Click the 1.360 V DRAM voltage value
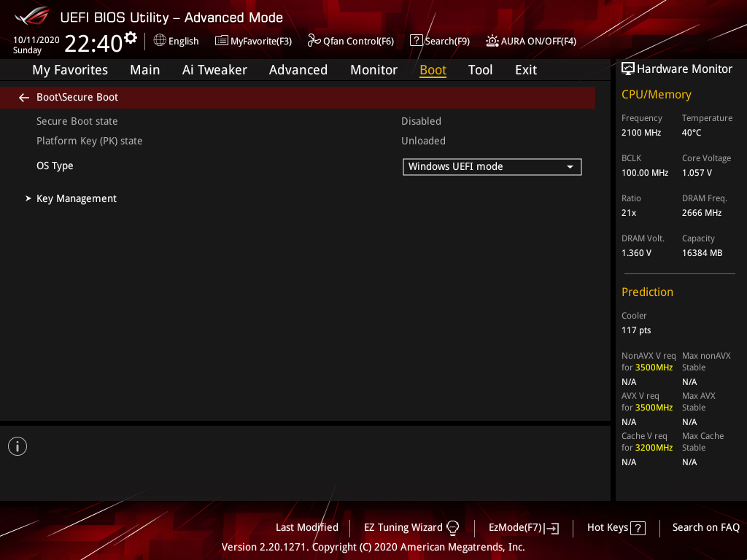The image size is (747, 560). click(636, 253)
